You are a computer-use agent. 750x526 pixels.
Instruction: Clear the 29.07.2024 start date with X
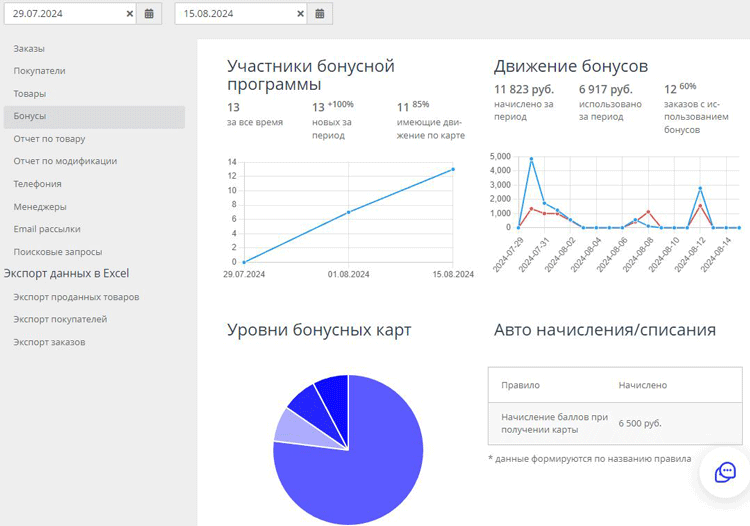(x=129, y=14)
